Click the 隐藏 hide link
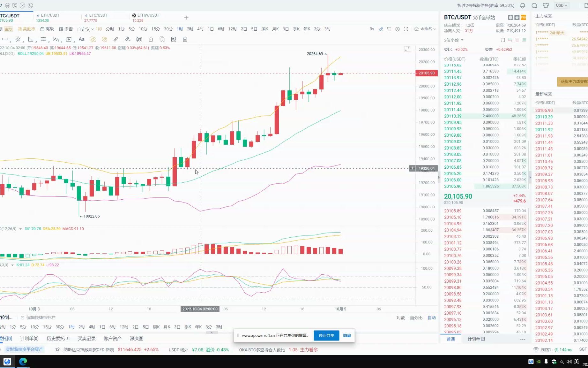 pos(347,335)
